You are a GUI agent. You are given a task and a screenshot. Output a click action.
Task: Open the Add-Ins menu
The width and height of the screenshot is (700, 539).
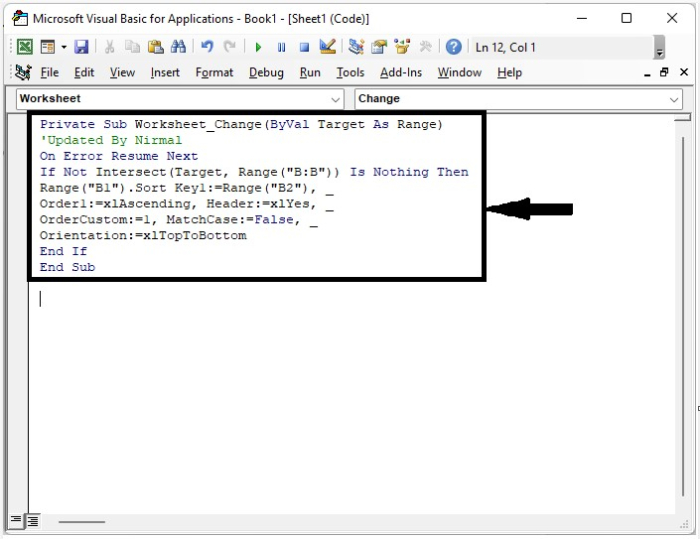(401, 72)
